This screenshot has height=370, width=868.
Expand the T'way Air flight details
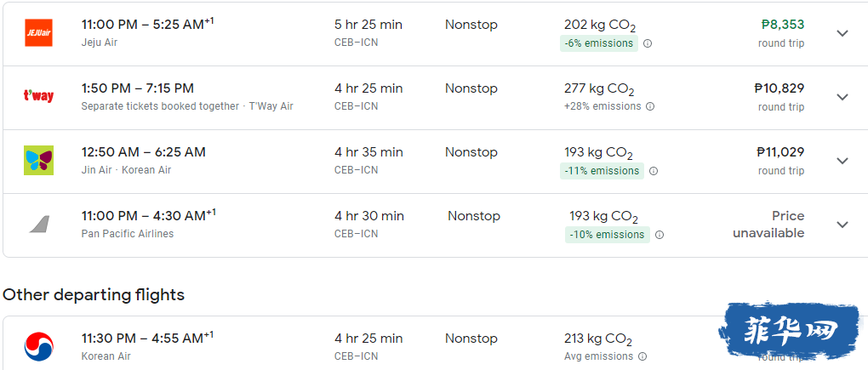[842, 97]
